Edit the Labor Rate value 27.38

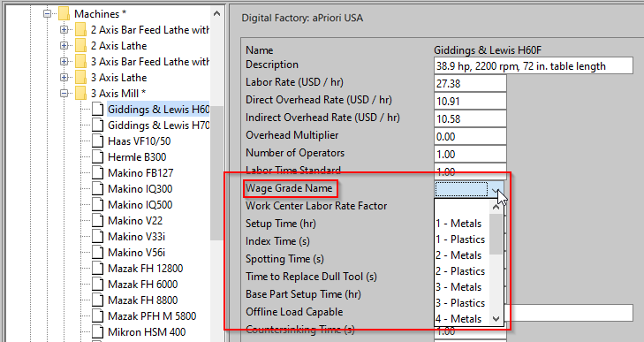[470, 83]
